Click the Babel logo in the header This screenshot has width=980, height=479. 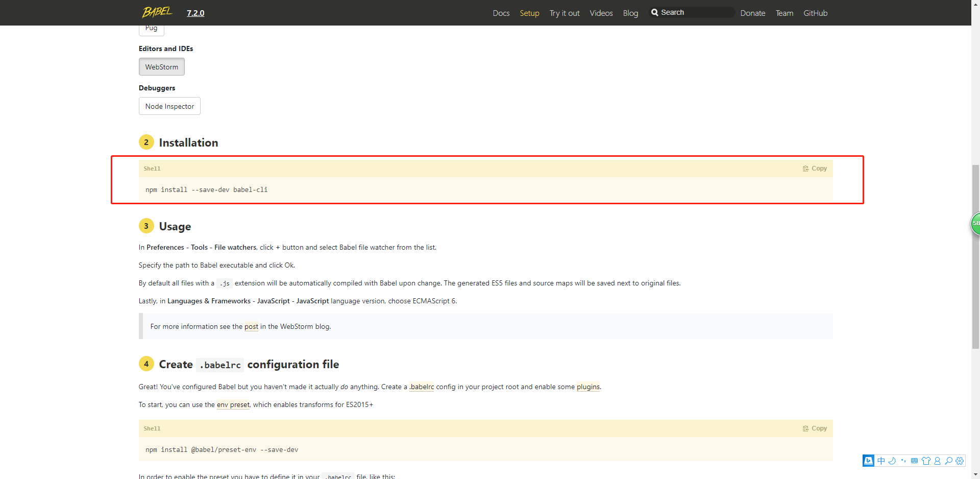(x=157, y=12)
